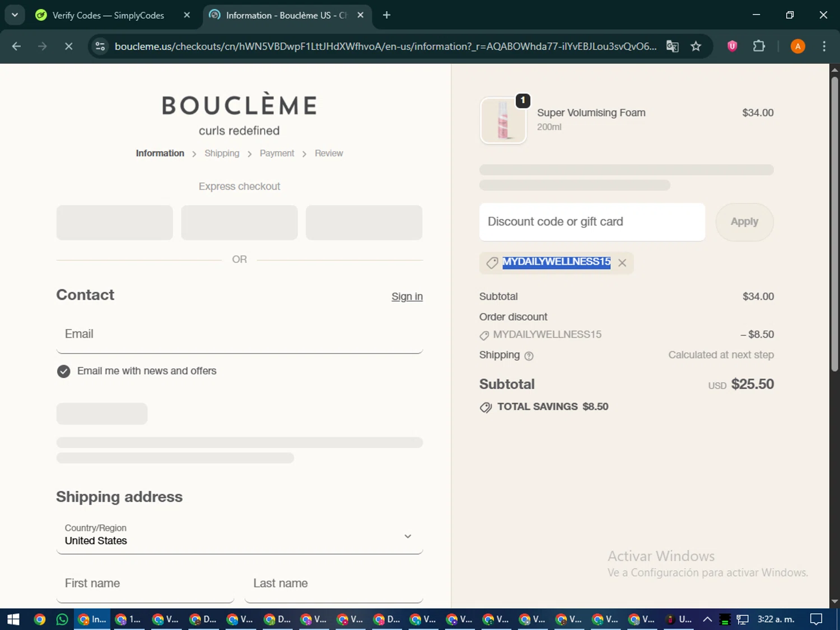Close the Information - Bouclème US tab
Screen dimensions: 840x630
point(361,15)
